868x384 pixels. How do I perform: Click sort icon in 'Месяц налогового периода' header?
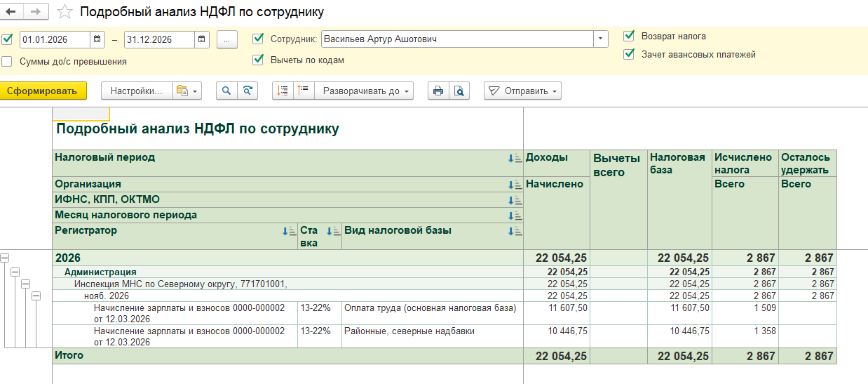click(x=515, y=216)
